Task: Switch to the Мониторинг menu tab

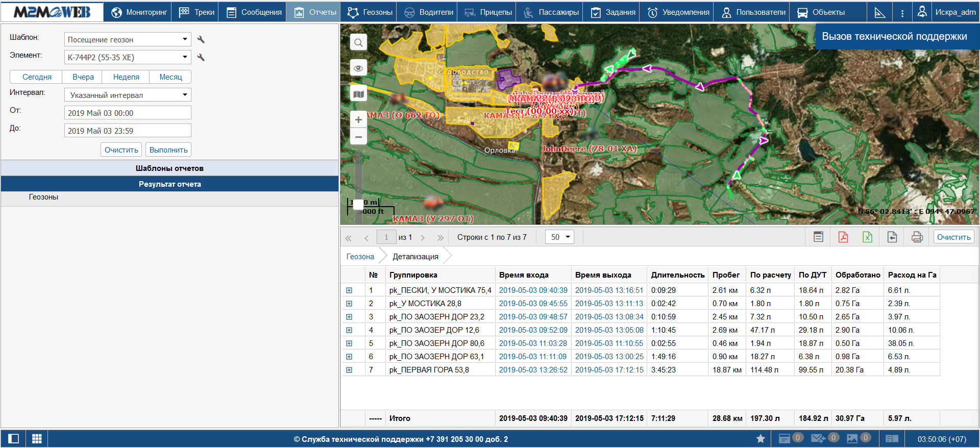Action: (138, 12)
